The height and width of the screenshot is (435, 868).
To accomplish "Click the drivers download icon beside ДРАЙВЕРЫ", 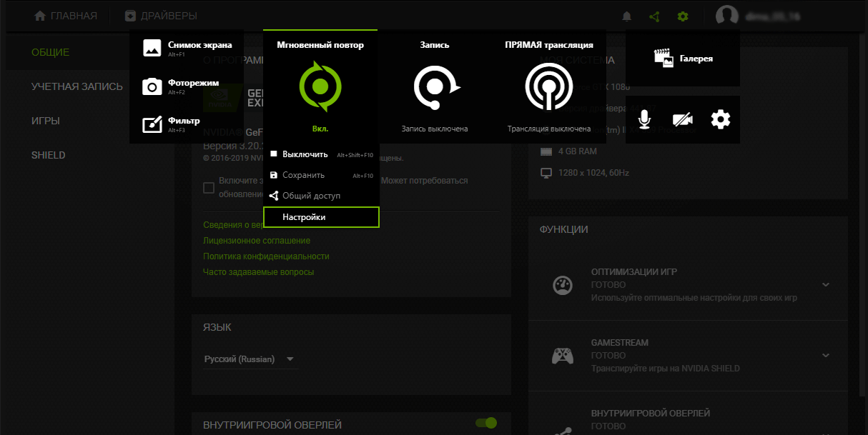I will (130, 16).
